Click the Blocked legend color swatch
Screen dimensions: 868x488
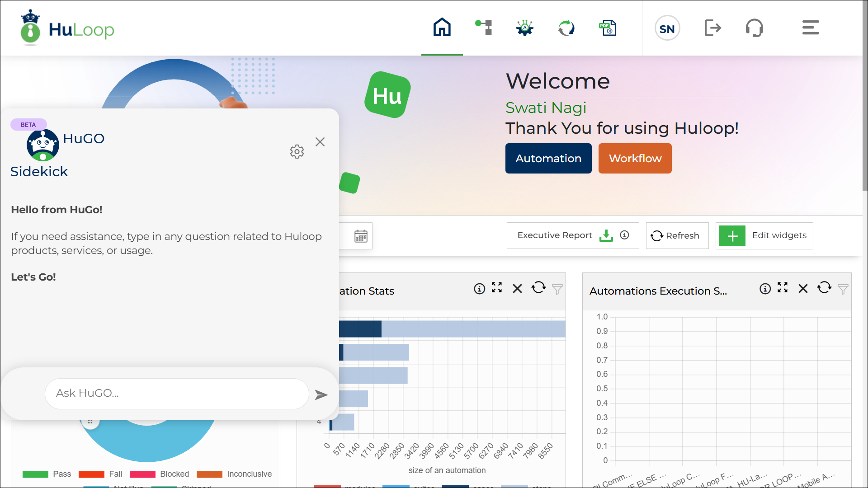(142, 474)
